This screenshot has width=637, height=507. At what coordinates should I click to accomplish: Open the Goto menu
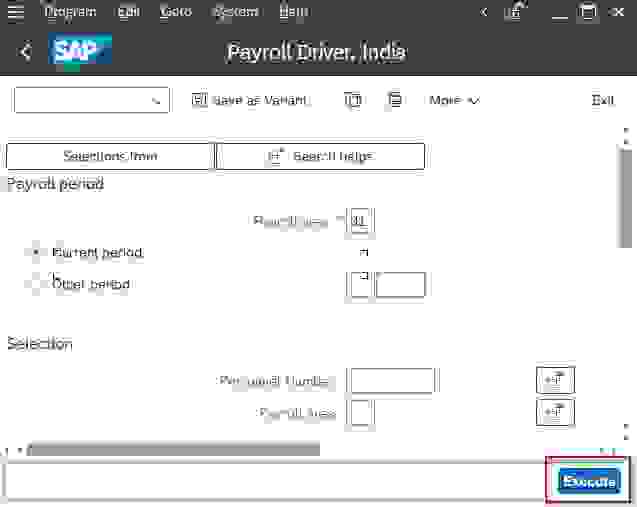tap(176, 12)
